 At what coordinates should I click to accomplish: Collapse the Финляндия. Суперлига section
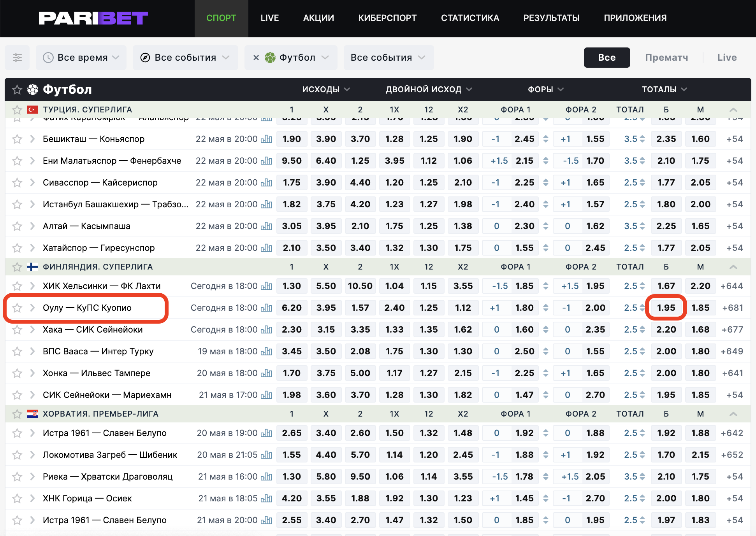[733, 267]
